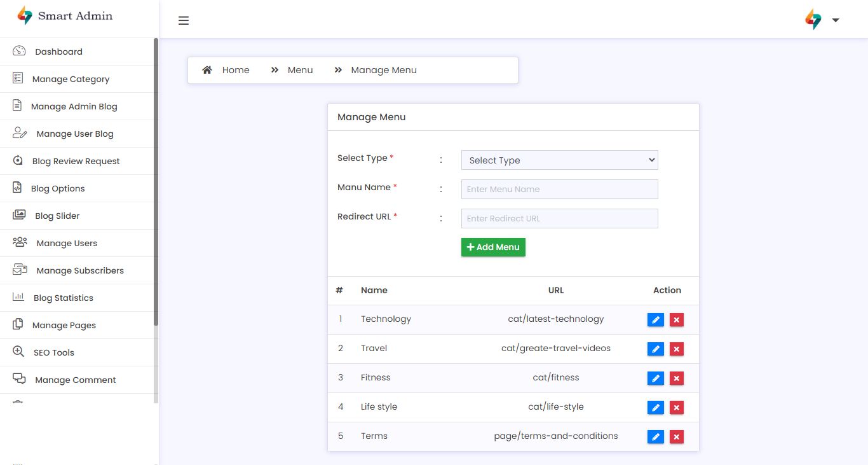Viewport: 868px width, 465px height.
Task: Click the Smart Admin logo icon
Action: [25, 16]
